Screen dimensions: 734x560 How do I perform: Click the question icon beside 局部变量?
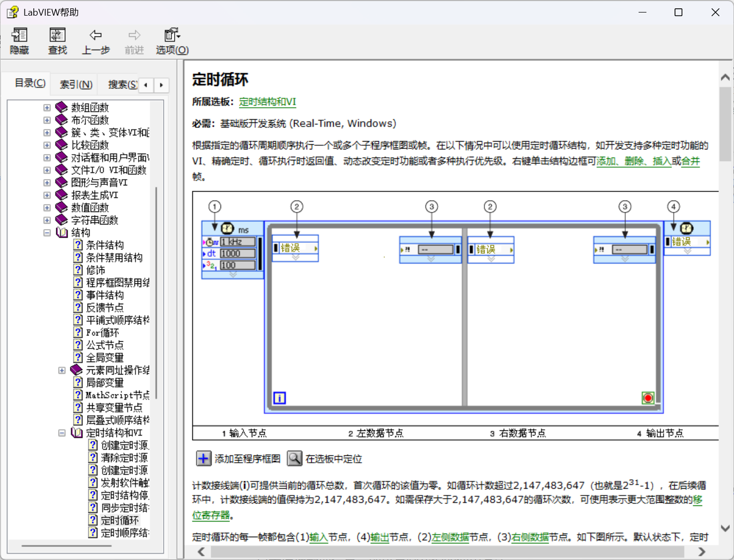point(78,382)
